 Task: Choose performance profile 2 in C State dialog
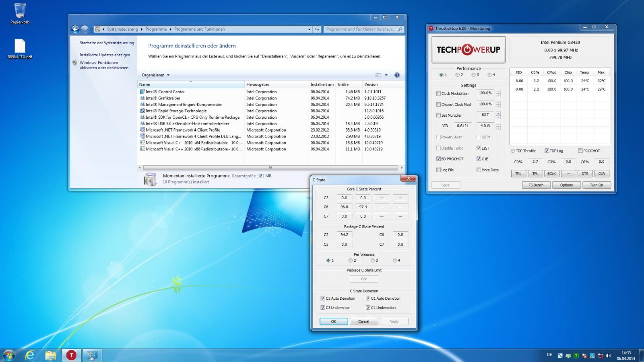pos(351,261)
